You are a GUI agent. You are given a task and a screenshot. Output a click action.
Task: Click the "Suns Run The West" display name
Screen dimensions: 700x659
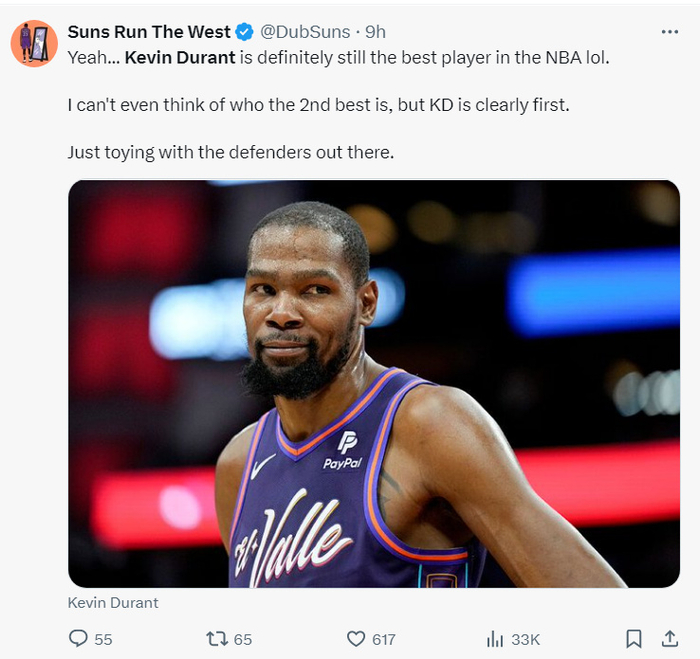pyautogui.click(x=149, y=32)
